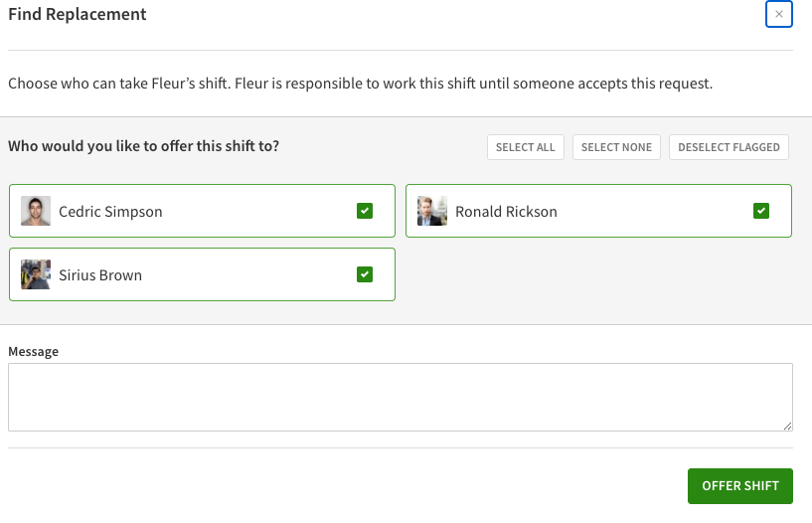Screen dimensions: 812x523
Task: Toggle Sirius Brown's green checkbox
Action: pos(365,274)
